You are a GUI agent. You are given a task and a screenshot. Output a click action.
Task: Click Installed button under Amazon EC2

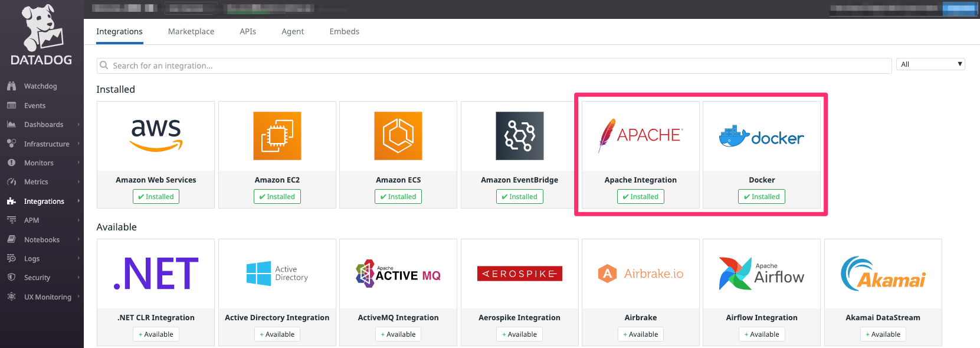(277, 197)
